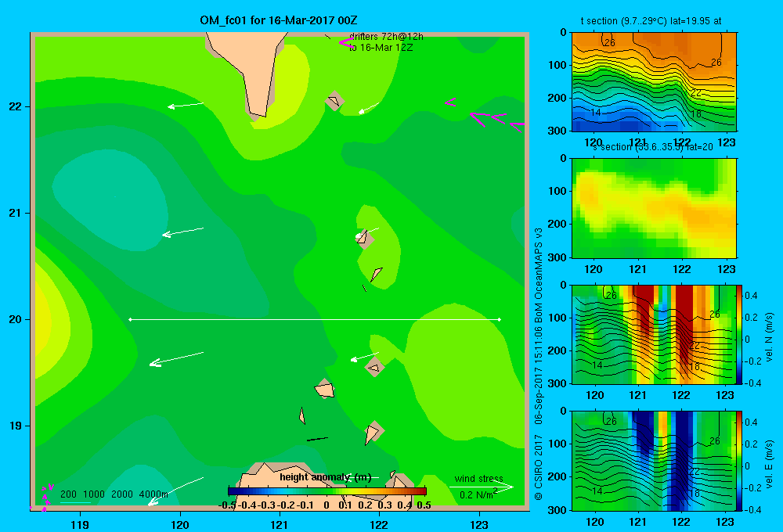Viewport: 783px width, 532px height.
Task: Click the vertical "06-Sep-2017 15:11:06" timestamp
Action: (x=539, y=376)
